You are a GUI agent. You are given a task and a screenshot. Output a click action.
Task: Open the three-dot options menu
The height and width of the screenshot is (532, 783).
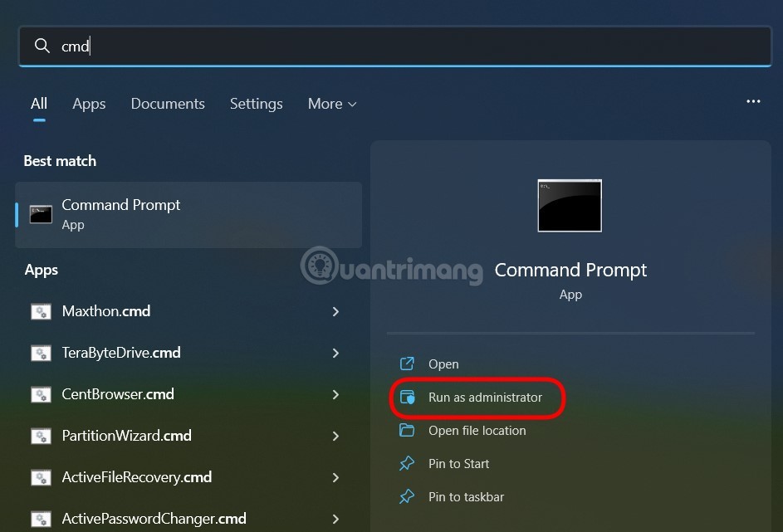pos(753,101)
